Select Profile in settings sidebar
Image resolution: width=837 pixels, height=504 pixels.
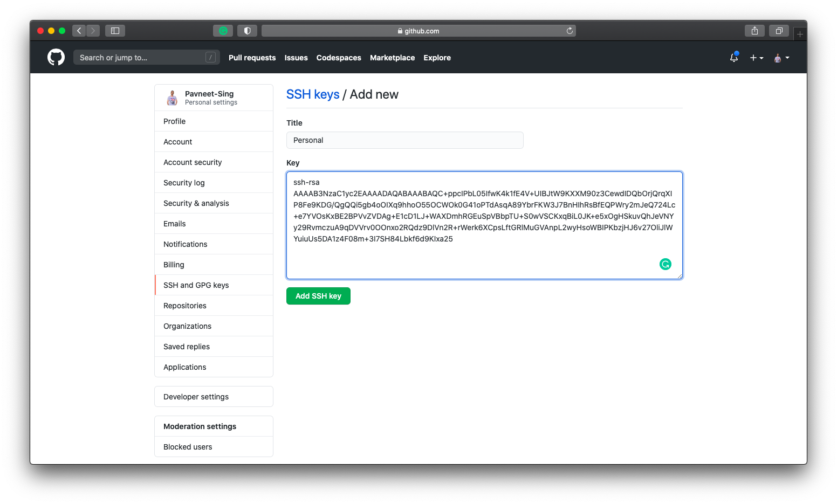[214, 121]
